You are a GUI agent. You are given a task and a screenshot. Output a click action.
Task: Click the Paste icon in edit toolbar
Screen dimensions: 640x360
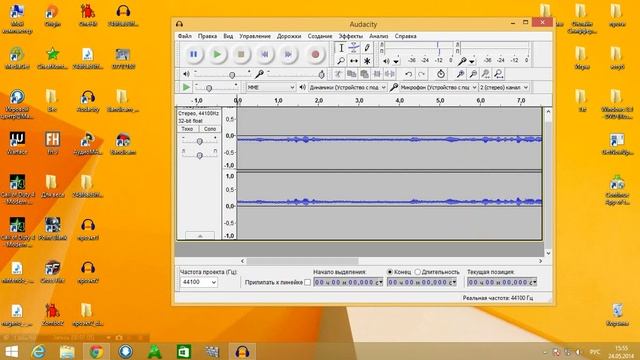pos(364,74)
